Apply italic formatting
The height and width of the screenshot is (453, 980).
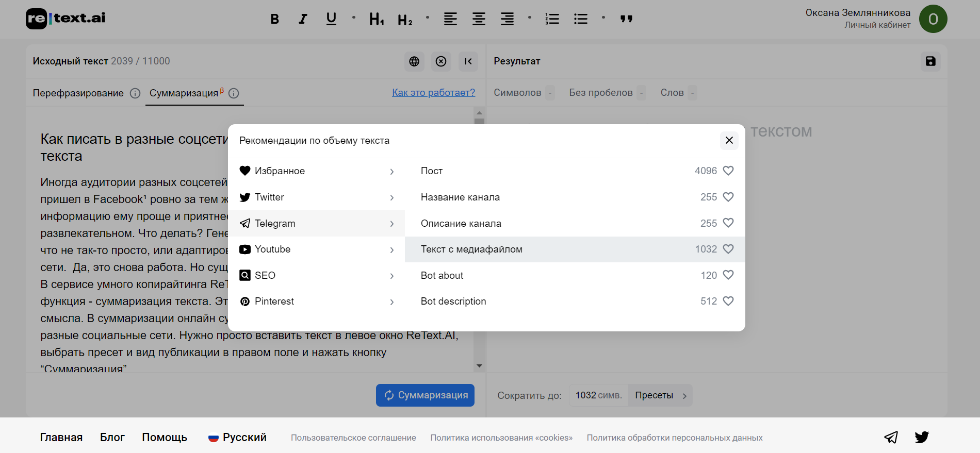pos(303,19)
